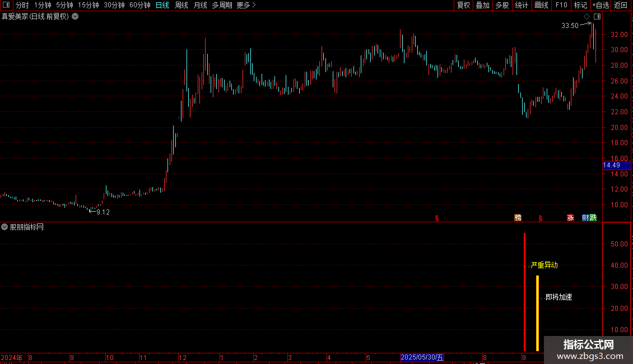Click the 2024年 label on time axis
Image resolution: width=633 pixels, height=364 pixels.
(12, 357)
